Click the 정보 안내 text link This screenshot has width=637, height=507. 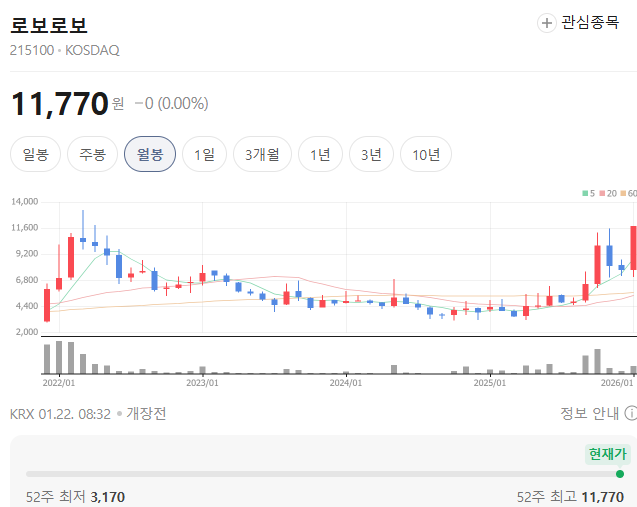click(589, 413)
